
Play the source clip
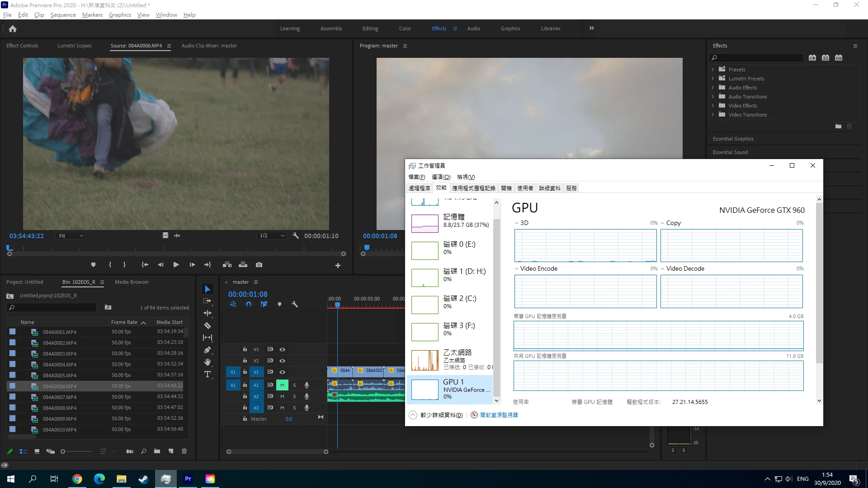coord(176,265)
